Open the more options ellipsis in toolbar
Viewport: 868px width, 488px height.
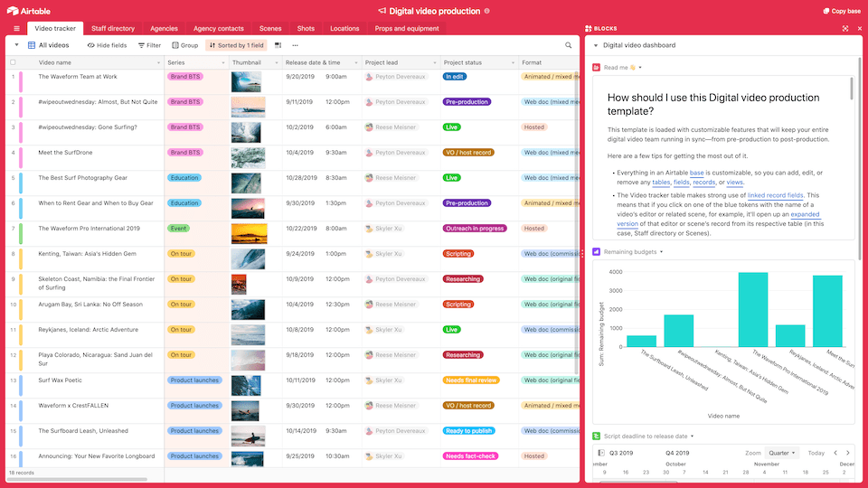(x=295, y=45)
